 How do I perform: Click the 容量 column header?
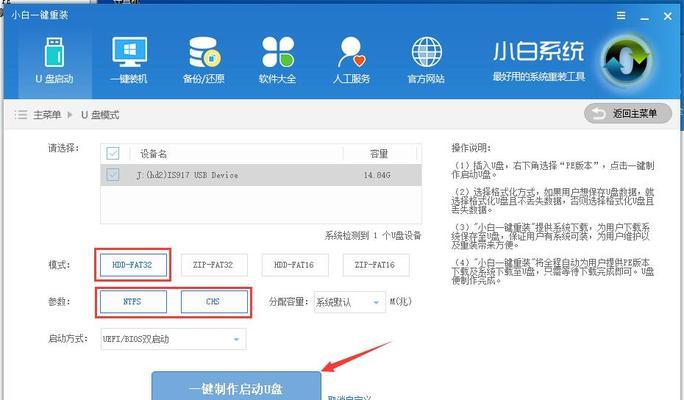point(379,154)
